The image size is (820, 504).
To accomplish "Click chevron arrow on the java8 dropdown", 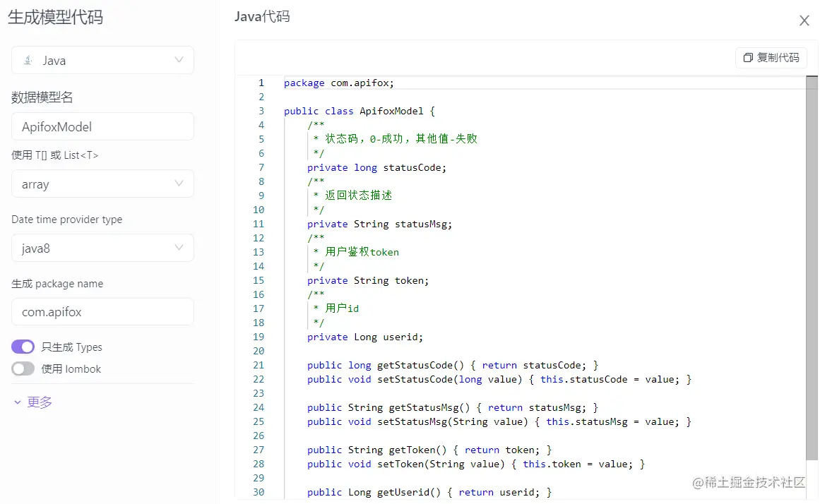I will (179, 248).
